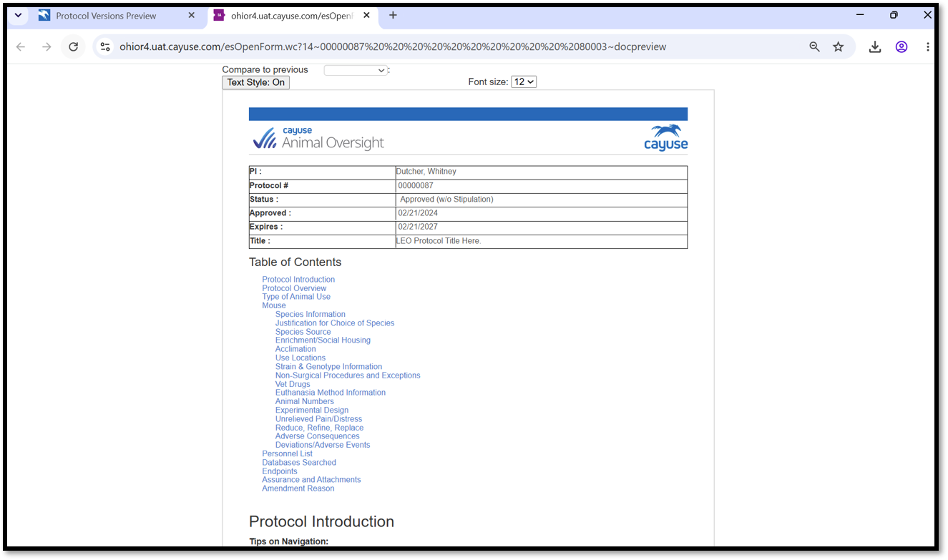Screen dimensions: 948x560
Task: Jump to Protocol Introduction section link
Action: pos(298,280)
